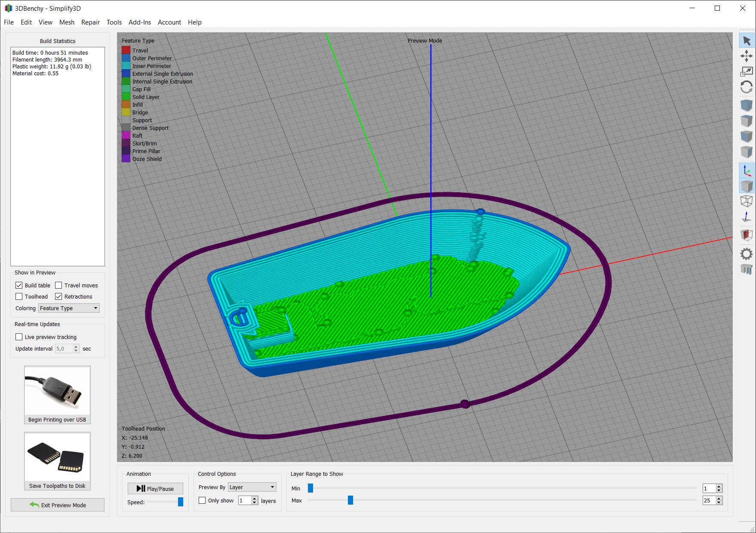Open the Preview By dropdown set to Layer
Screen dimensions: 756x533
click(252, 487)
